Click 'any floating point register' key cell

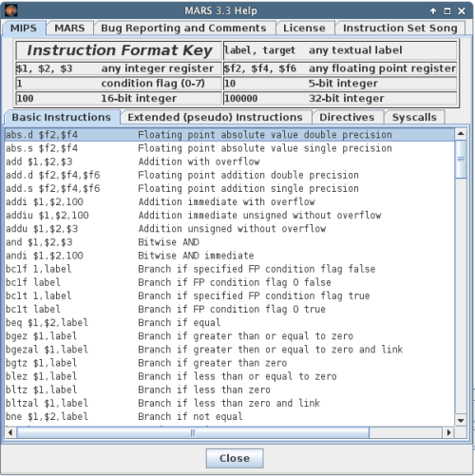(x=382, y=68)
